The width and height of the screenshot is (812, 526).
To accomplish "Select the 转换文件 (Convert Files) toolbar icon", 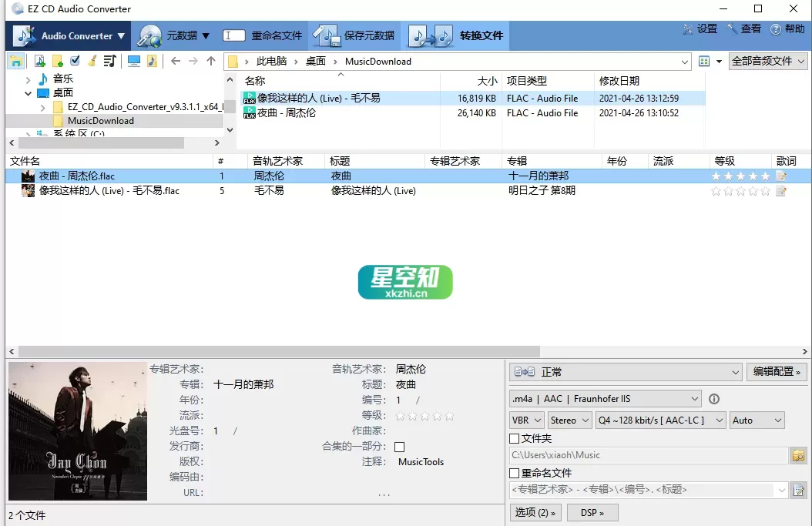I will click(429, 35).
